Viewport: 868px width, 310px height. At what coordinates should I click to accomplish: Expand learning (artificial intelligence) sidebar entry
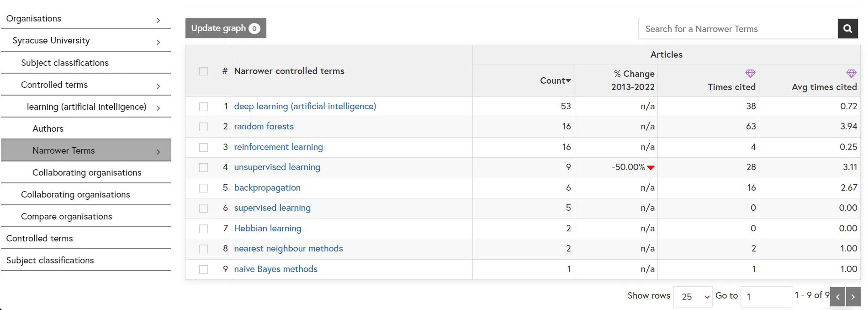[x=158, y=108]
